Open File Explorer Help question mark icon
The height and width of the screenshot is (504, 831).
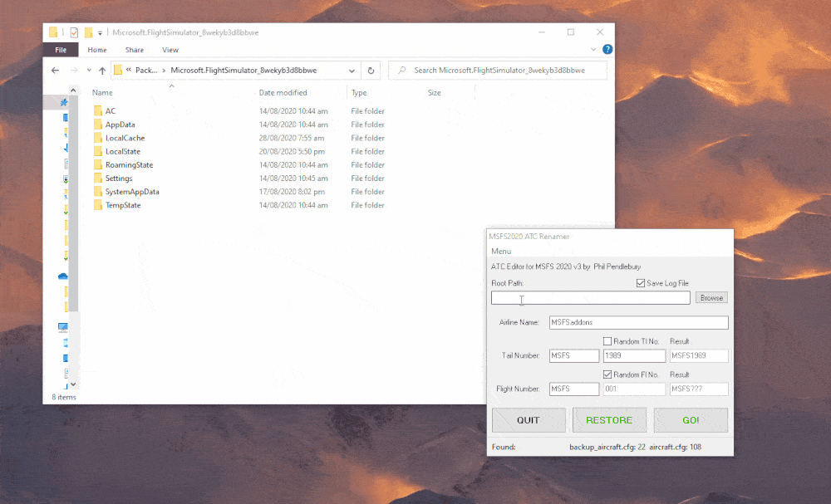point(606,50)
